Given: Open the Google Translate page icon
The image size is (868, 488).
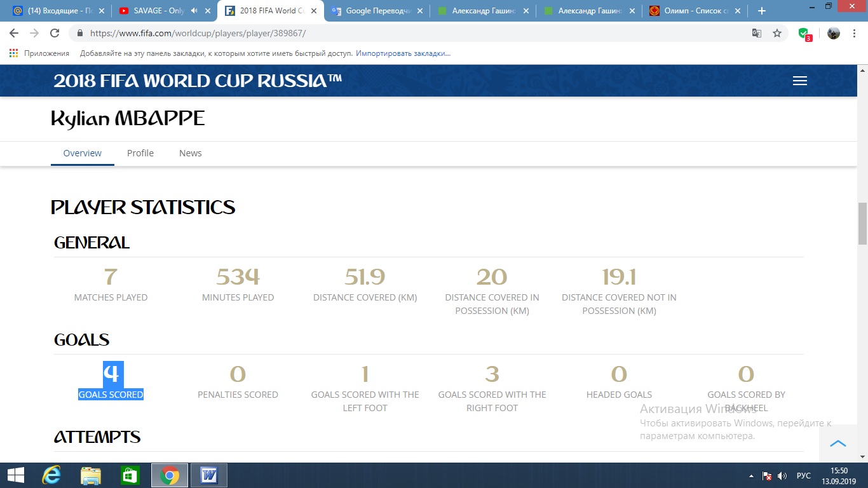Looking at the screenshot, I should tap(757, 33).
